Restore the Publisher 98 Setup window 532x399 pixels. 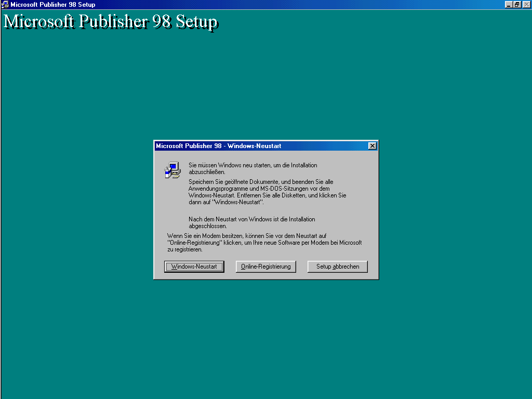[517, 4]
